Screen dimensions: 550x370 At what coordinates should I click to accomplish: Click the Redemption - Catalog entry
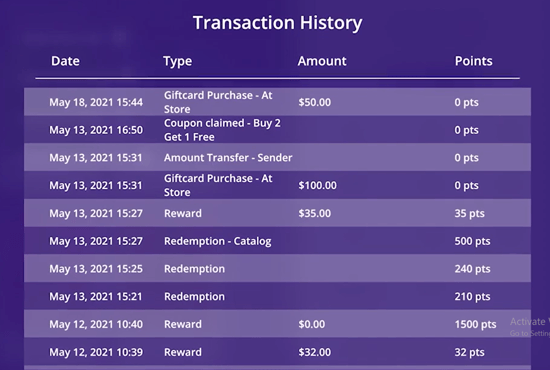(x=217, y=241)
